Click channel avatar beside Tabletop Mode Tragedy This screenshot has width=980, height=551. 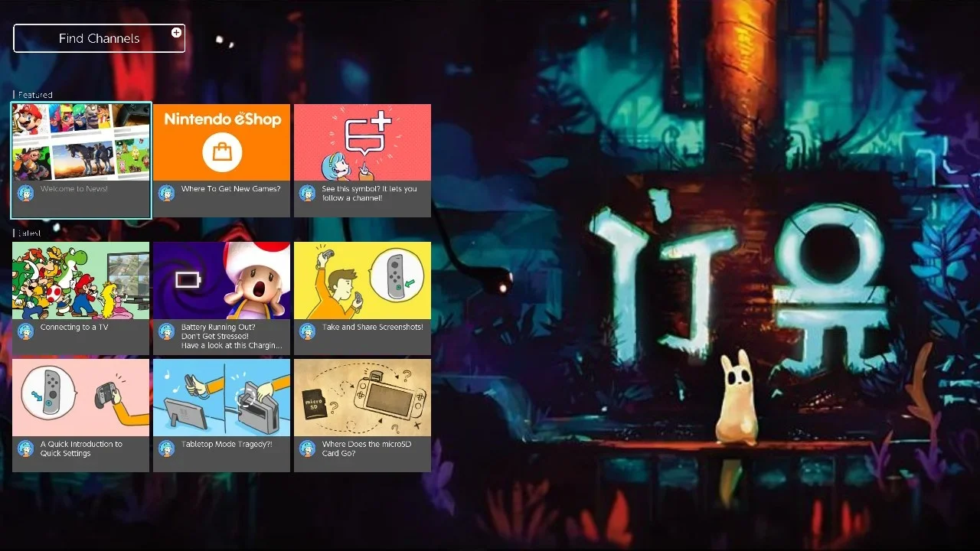[167, 448]
